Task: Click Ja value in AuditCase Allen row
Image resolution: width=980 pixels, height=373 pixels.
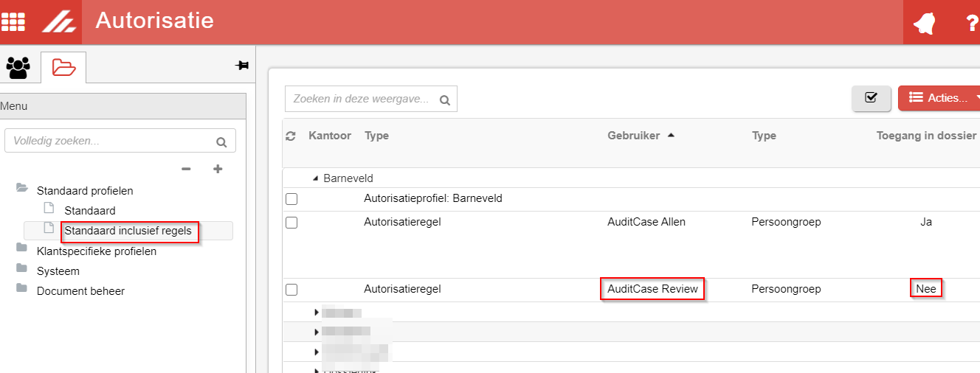Action: click(926, 221)
